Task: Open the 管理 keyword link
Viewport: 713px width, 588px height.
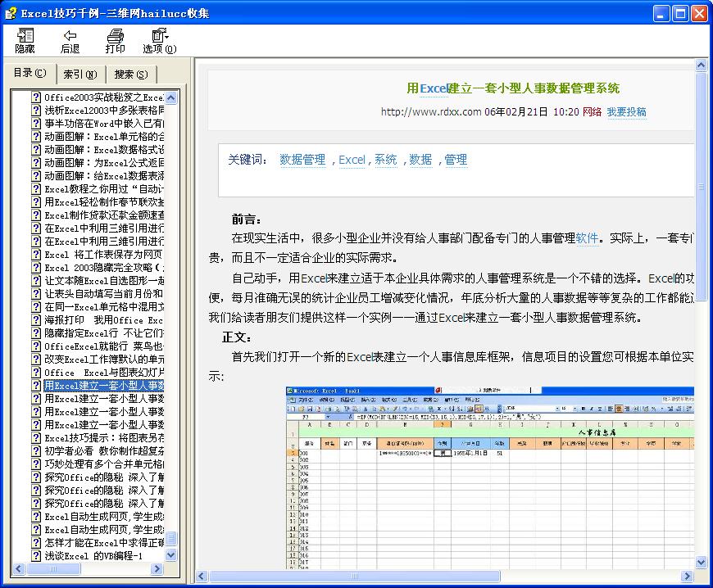Action: click(x=456, y=160)
